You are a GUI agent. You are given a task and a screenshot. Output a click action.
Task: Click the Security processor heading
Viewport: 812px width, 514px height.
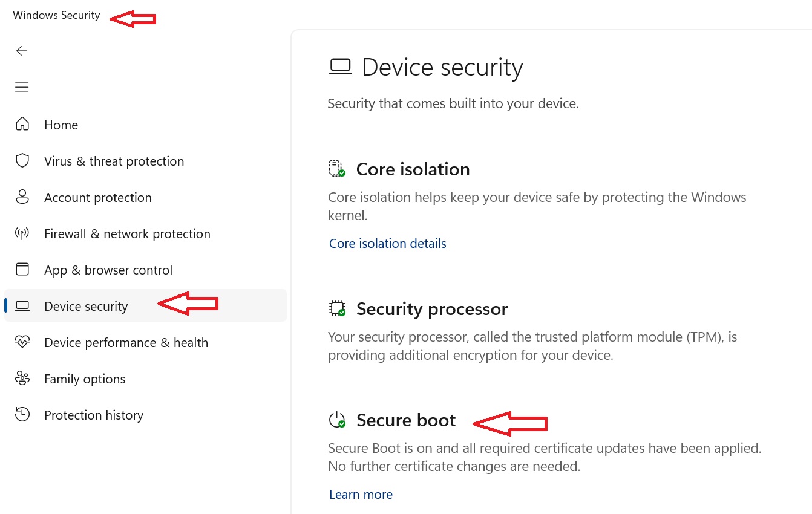432,309
